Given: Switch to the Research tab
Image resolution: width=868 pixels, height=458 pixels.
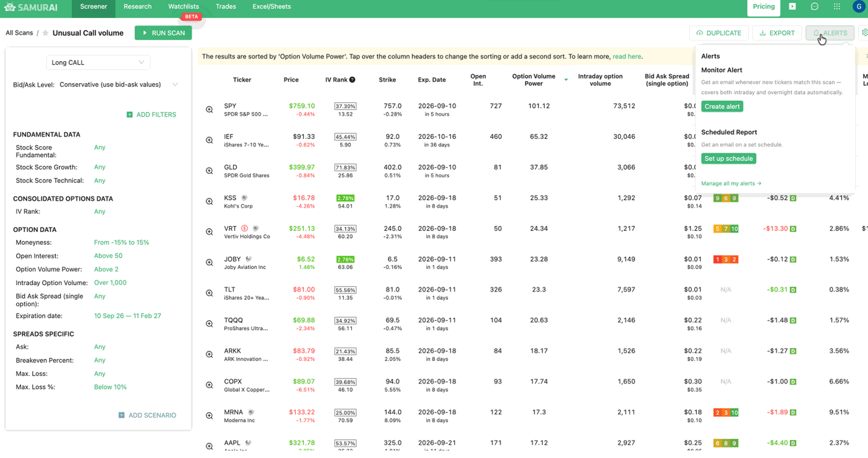Looking at the screenshot, I should tap(138, 7).
